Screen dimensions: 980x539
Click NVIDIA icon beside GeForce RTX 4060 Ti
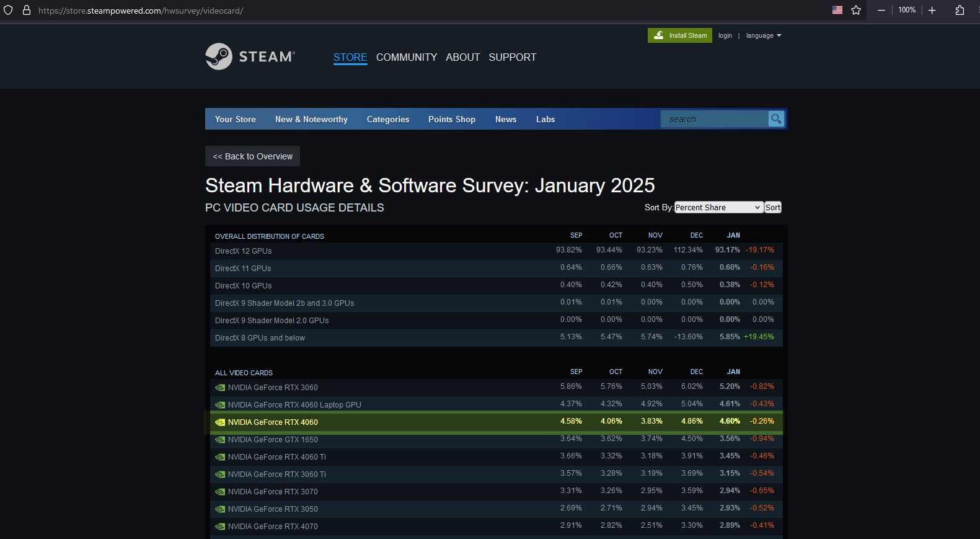(220, 457)
